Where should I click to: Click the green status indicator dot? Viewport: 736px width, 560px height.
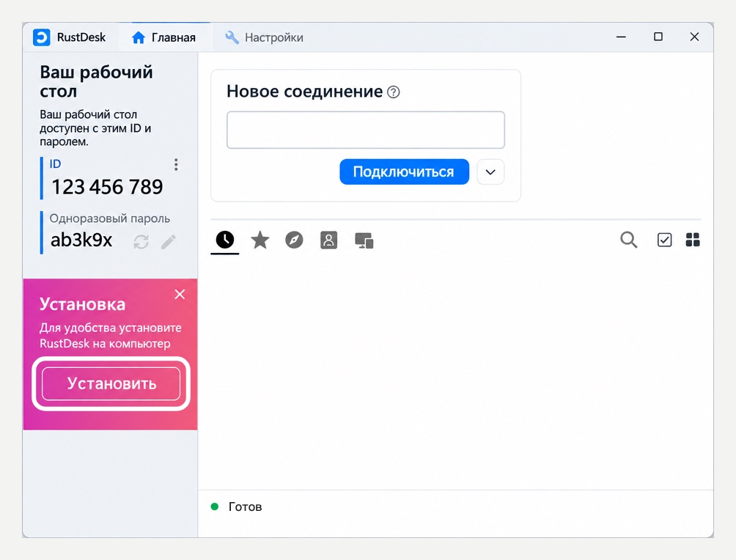coord(215,506)
